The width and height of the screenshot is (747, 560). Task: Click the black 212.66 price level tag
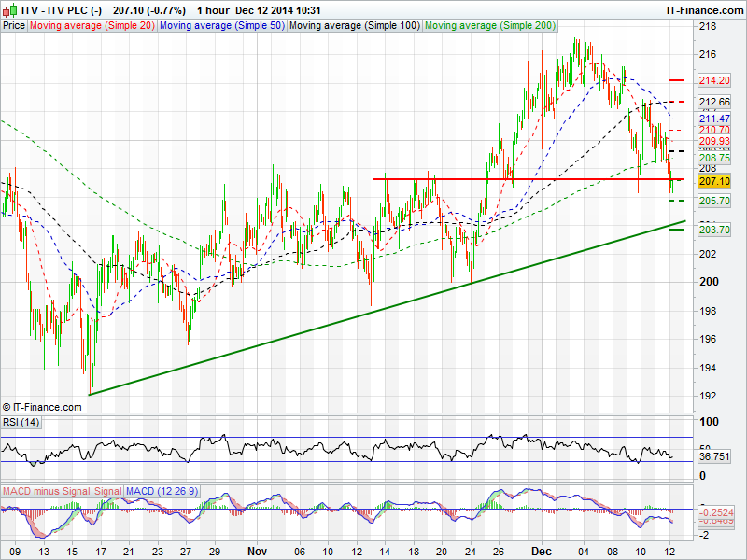point(713,102)
